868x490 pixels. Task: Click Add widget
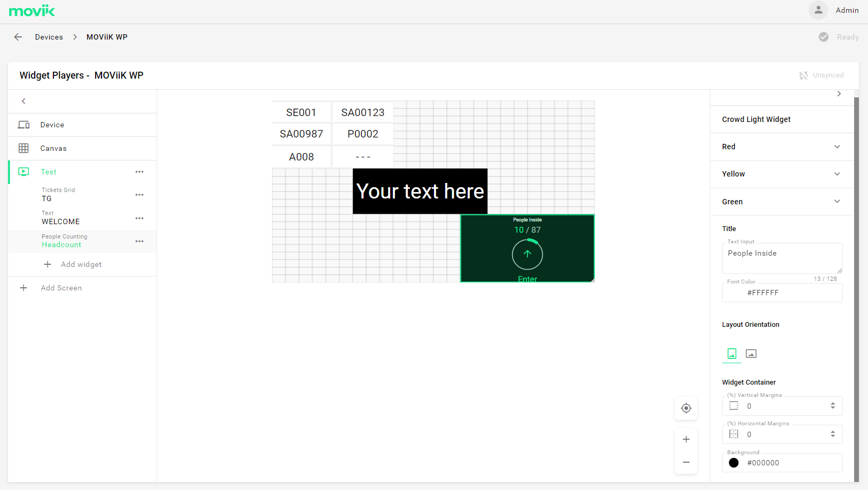point(81,264)
